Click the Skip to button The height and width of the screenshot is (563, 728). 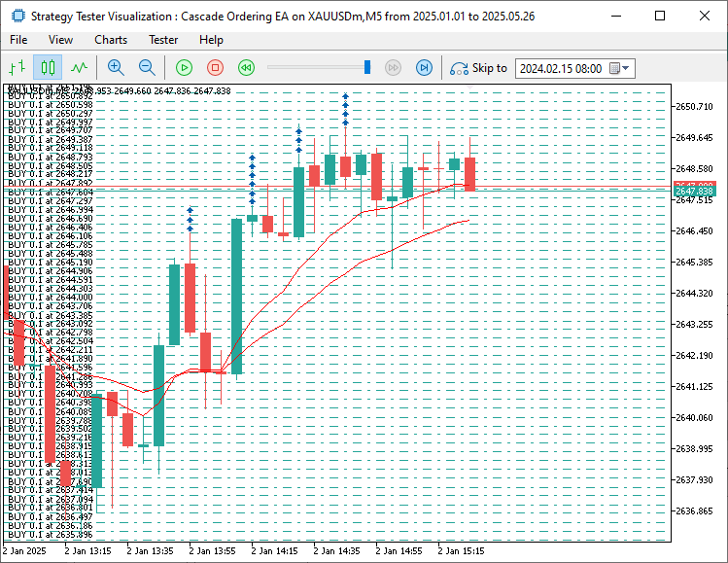478,68
